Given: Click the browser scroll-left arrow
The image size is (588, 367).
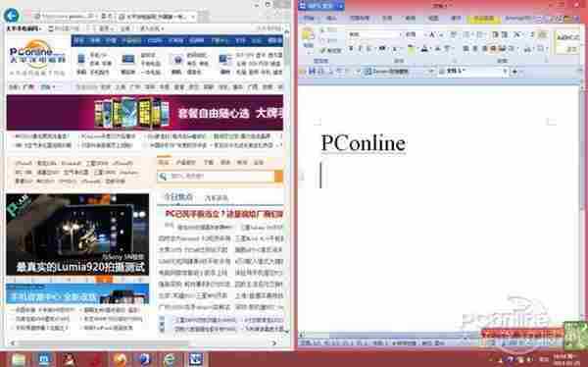Looking at the screenshot, I should point(13,342).
